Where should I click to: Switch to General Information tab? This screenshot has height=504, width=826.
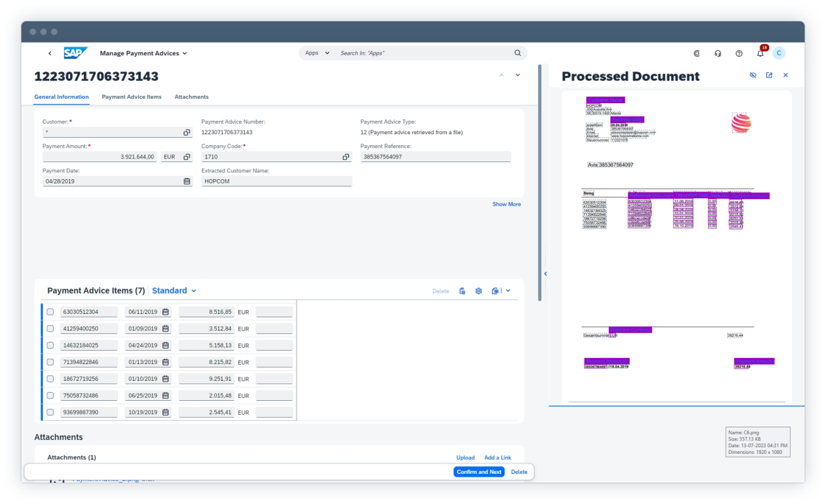point(61,97)
